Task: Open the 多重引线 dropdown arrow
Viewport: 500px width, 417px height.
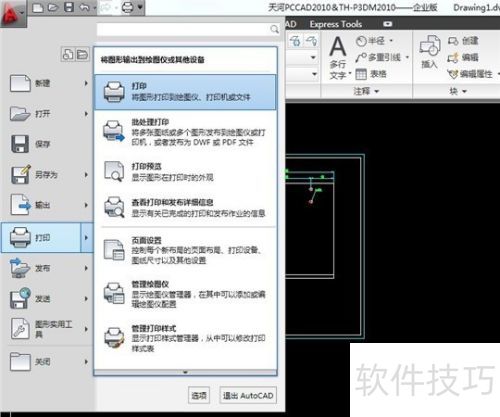Action: click(407, 57)
